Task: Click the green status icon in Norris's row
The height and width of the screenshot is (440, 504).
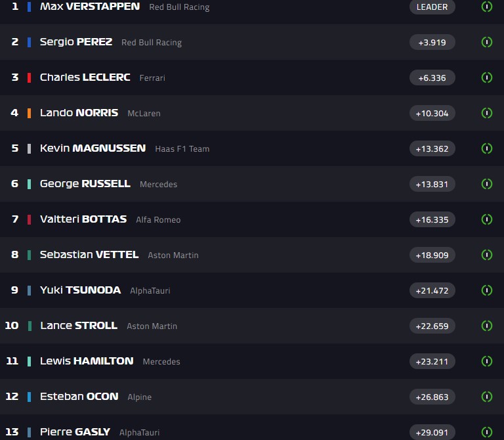Action: (486, 113)
